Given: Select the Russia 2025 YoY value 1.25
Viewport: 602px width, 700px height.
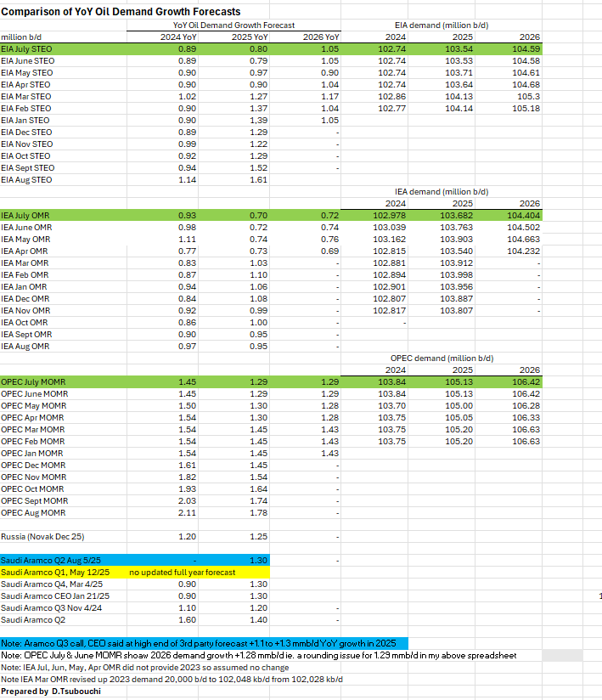Looking at the screenshot, I should tap(258, 537).
